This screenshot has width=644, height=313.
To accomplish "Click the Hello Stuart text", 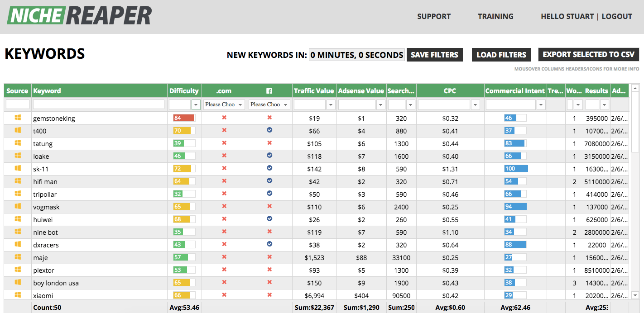I will 567,16.
